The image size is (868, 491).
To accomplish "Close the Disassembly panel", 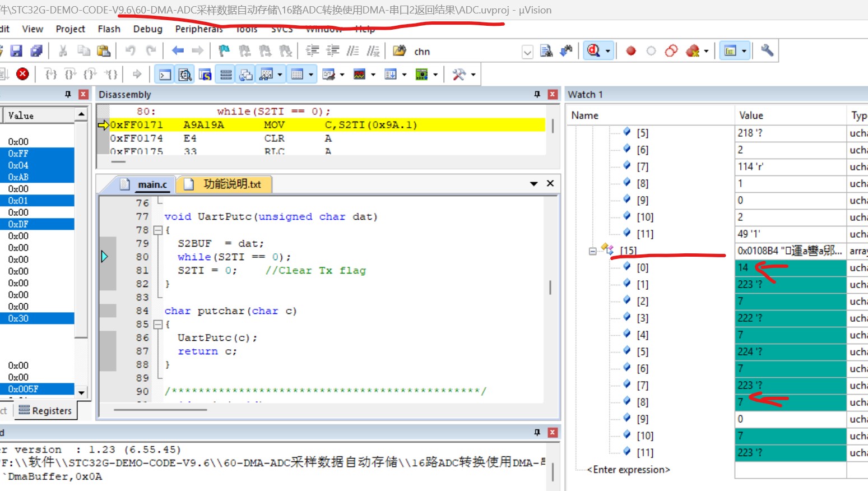I will point(553,94).
